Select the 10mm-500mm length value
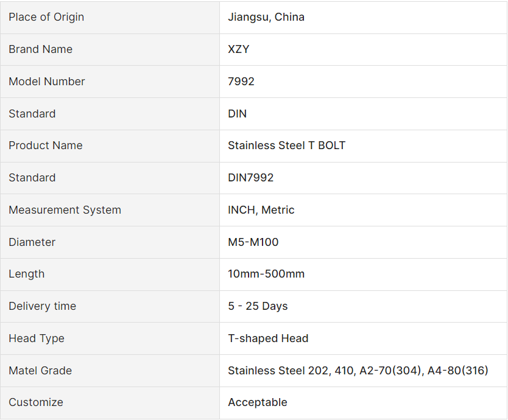Viewport: 508px width, 420px height. (x=266, y=274)
